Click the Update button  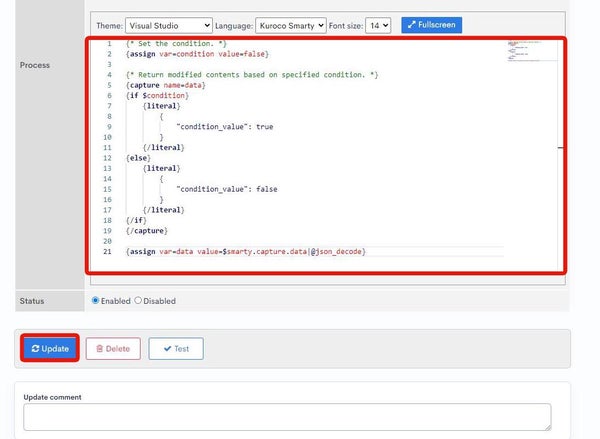tap(50, 348)
